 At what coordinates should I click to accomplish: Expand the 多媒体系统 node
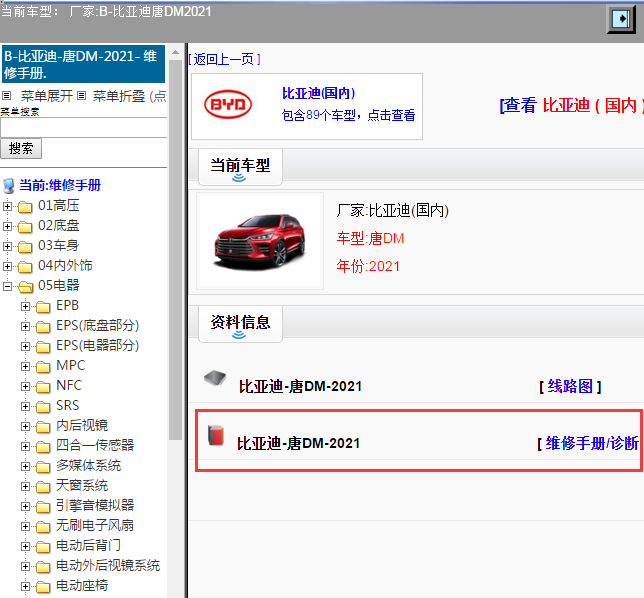tap(25, 467)
